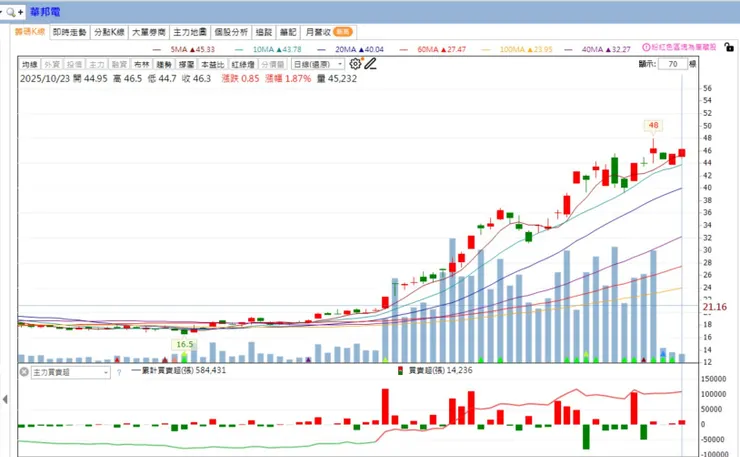Click the pink info circle icon
Image resolution: width=740 pixels, height=457 pixels.
click(646, 47)
